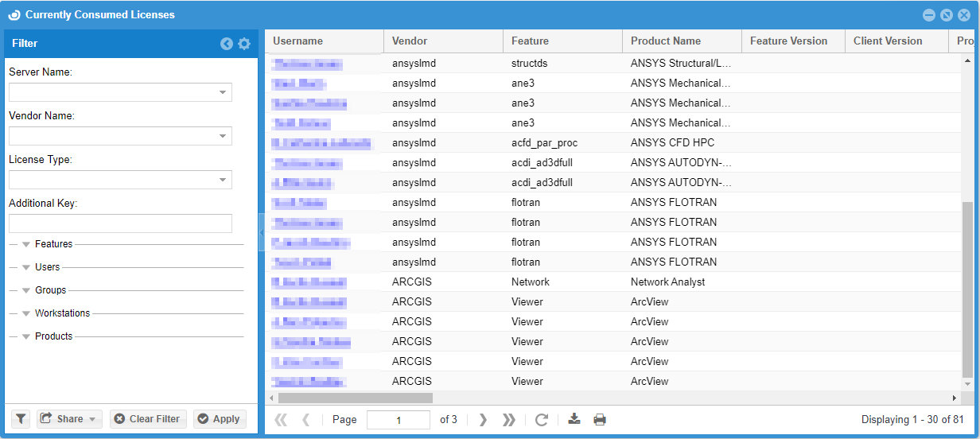Sort by Username column header
The image size is (980, 439).
pos(298,41)
